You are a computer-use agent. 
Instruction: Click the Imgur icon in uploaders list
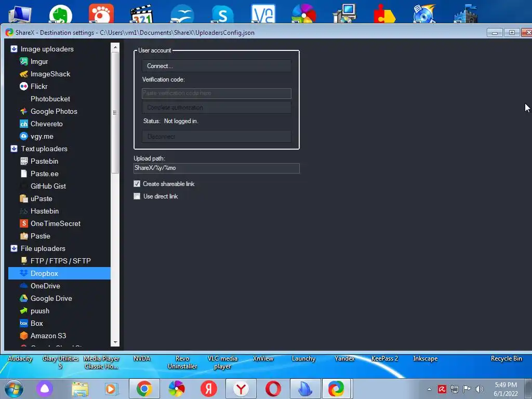(x=23, y=61)
